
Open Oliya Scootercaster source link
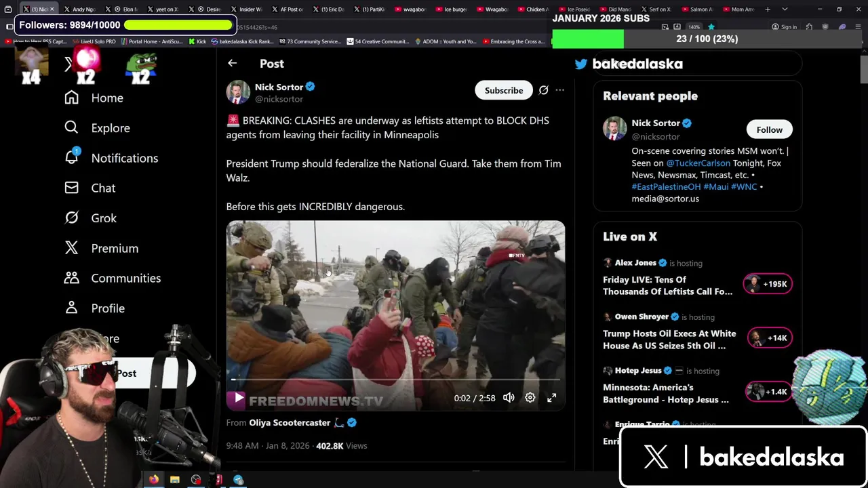pyautogui.click(x=290, y=422)
